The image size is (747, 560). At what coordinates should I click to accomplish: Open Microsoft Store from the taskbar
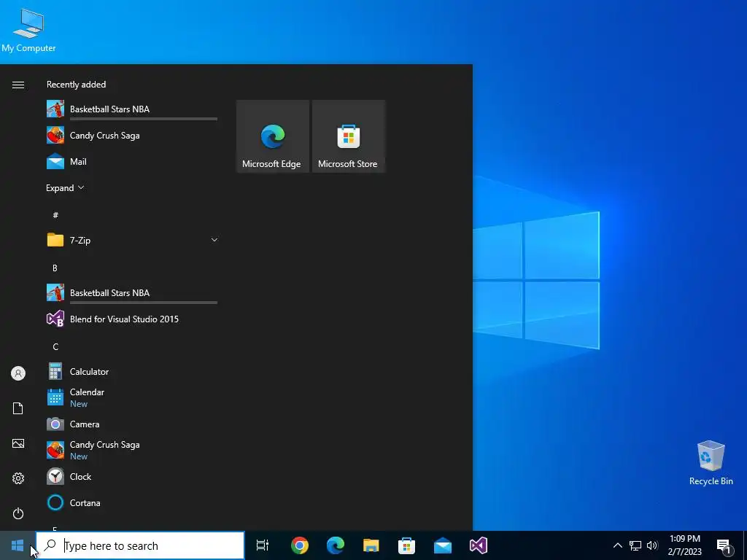(x=407, y=545)
